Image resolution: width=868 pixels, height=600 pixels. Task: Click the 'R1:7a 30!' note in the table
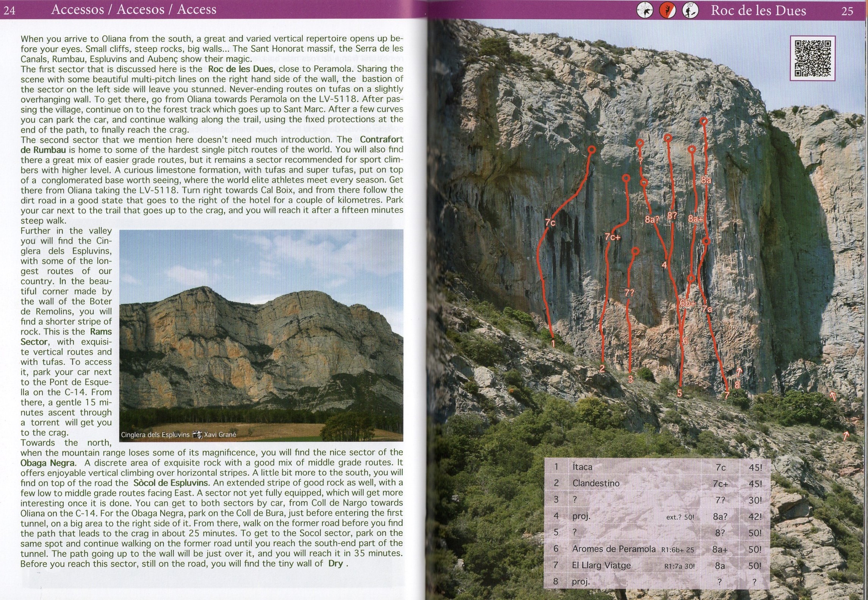click(679, 566)
